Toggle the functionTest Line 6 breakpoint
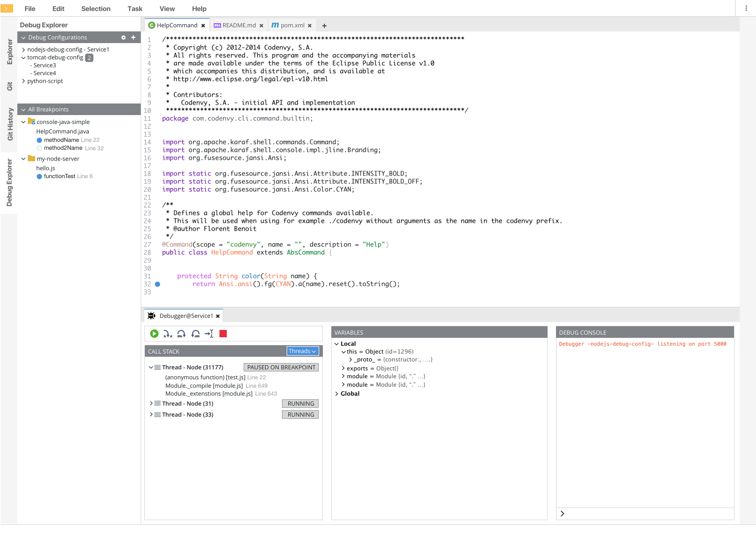The image size is (756, 538). pos(39,177)
